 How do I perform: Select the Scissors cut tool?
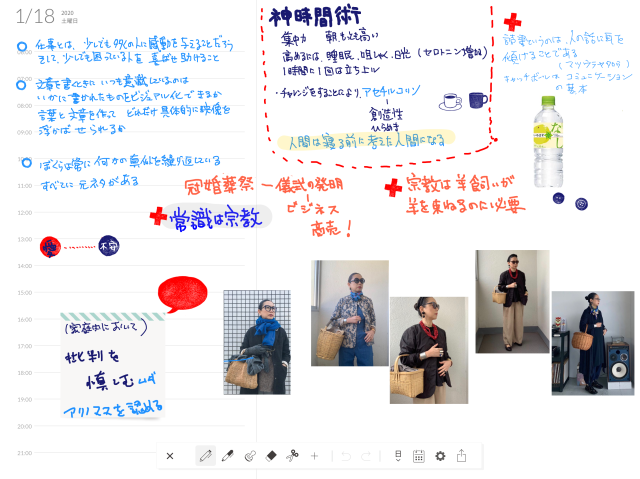(x=292, y=455)
